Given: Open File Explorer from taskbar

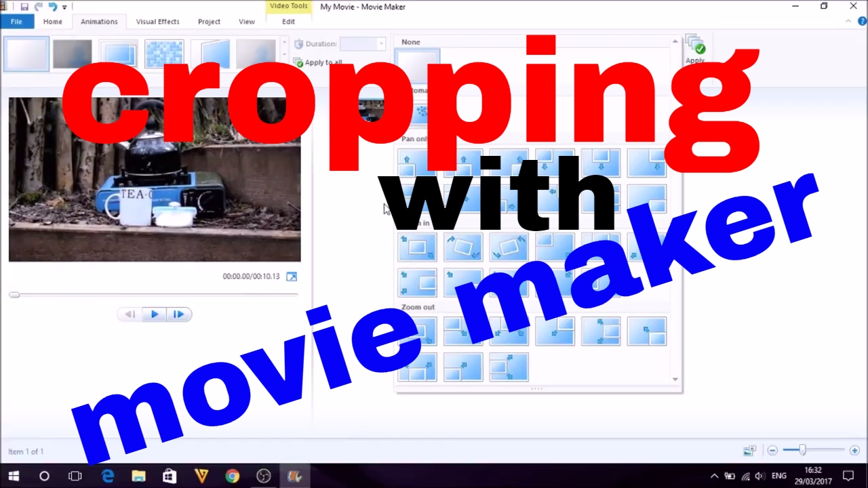Looking at the screenshot, I should coord(138,476).
